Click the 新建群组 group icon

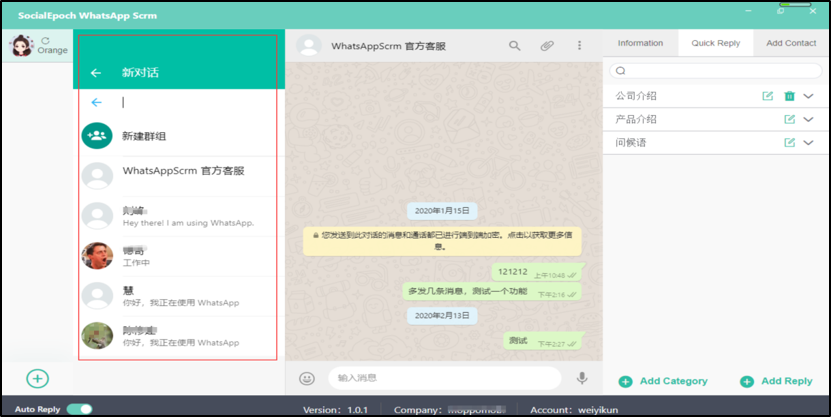[x=97, y=136]
